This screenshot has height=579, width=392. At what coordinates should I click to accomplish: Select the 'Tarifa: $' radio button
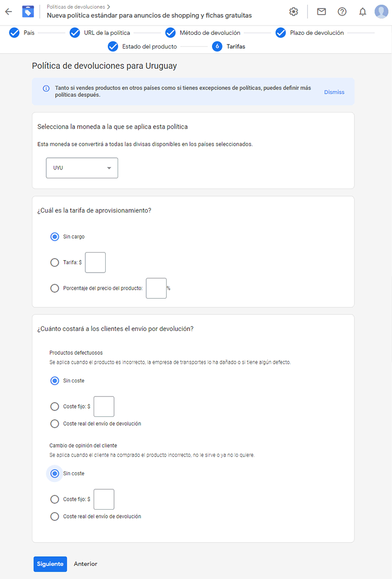55,263
